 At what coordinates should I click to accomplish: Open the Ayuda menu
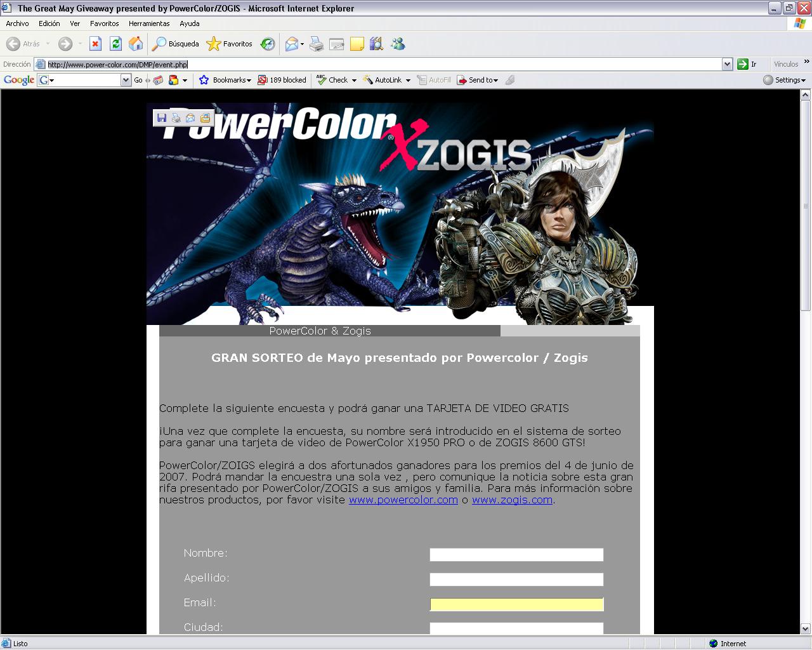(x=190, y=23)
